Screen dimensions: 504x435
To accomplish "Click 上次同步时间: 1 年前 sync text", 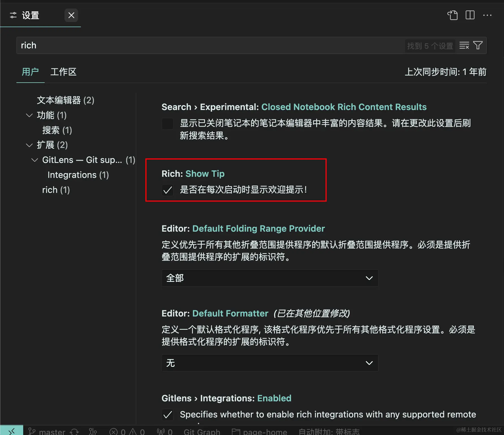I will [x=445, y=72].
